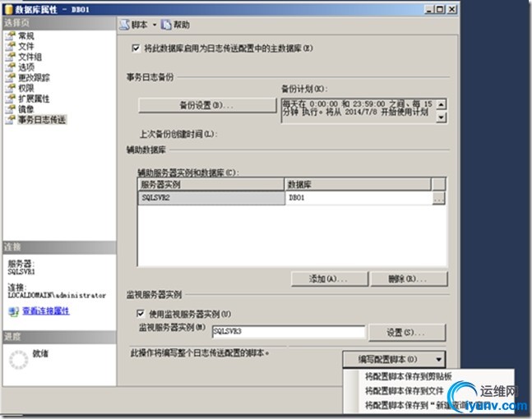Select the 镜像 page icon
The width and height of the screenshot is (532, 419).
(11, 109)
